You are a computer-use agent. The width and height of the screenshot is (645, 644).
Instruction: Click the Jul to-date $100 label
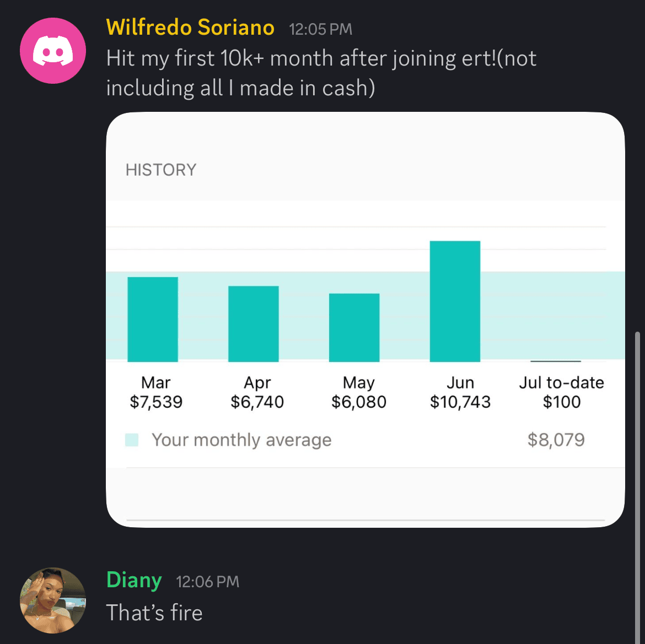tap(561, 392)
